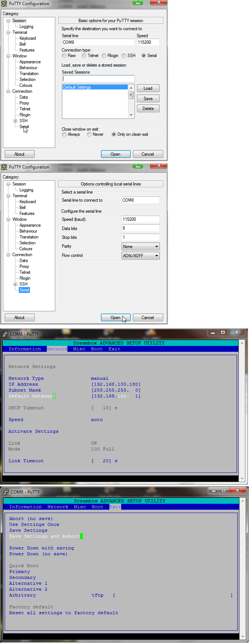Image resolution: width=249 pixels, height=644 pixels.
Task: Click scroll down arrow in Network terminal window
Action: (x=242, y=478)
